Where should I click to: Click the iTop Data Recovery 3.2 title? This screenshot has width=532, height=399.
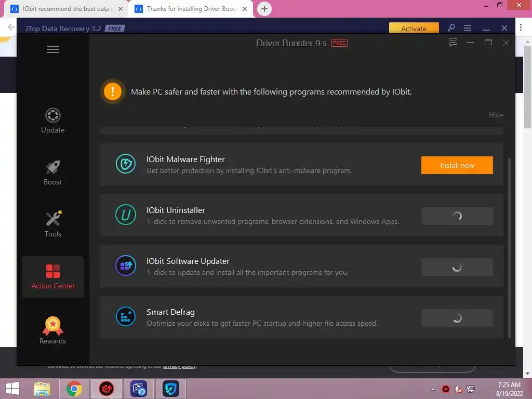click(x=63, y=29)
